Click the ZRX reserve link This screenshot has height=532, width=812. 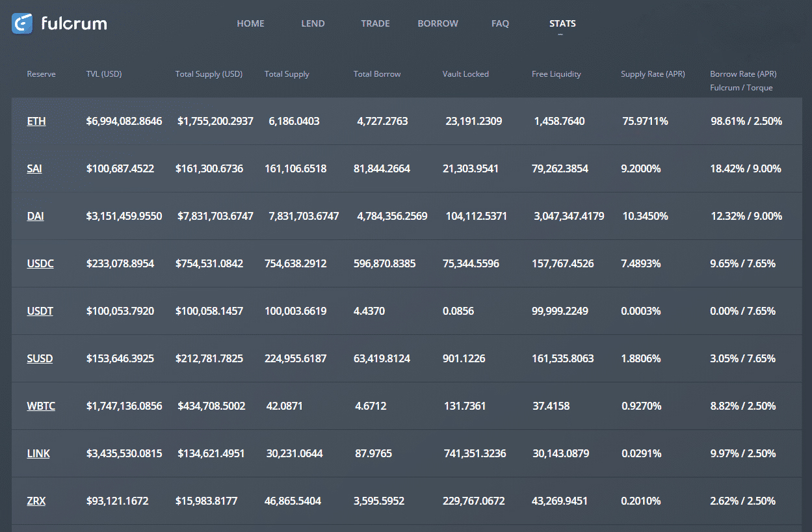tap(36, 501)
